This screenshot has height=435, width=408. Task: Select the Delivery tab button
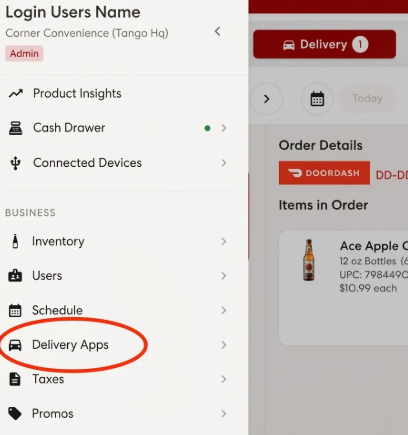[x=325, y=44]
